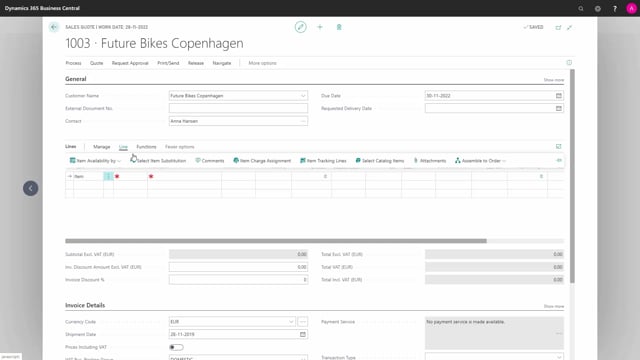Click Invoice Discount % field
This screenshot has width=640, height=360.
(x=238, y=280)
